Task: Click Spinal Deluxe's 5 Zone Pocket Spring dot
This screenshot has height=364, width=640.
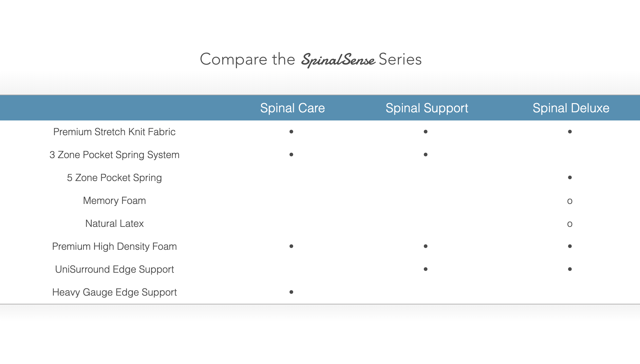Action: [x=570, y=177]
